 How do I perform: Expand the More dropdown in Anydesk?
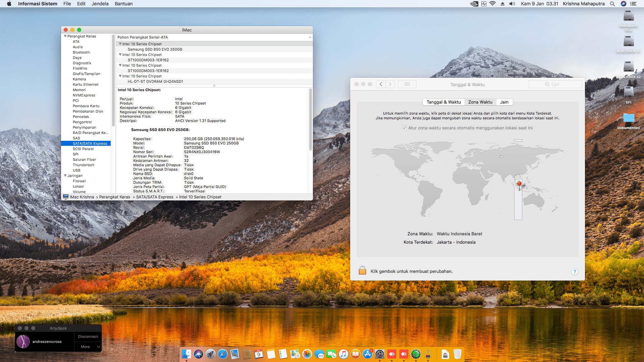[x=88, y=347]
